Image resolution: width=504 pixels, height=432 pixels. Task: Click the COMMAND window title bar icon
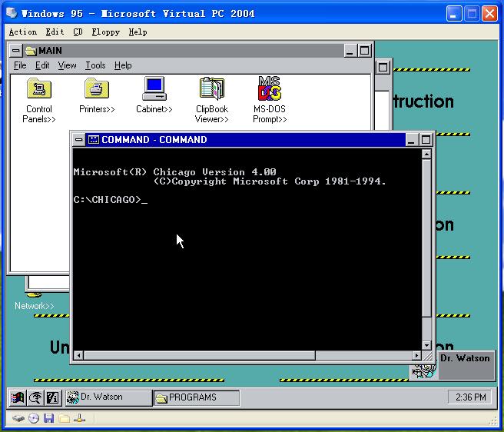[94, 140]
